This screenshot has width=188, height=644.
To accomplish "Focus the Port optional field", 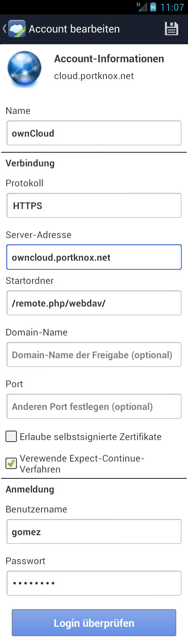I will pyautogui.click(x=94, y=406).
